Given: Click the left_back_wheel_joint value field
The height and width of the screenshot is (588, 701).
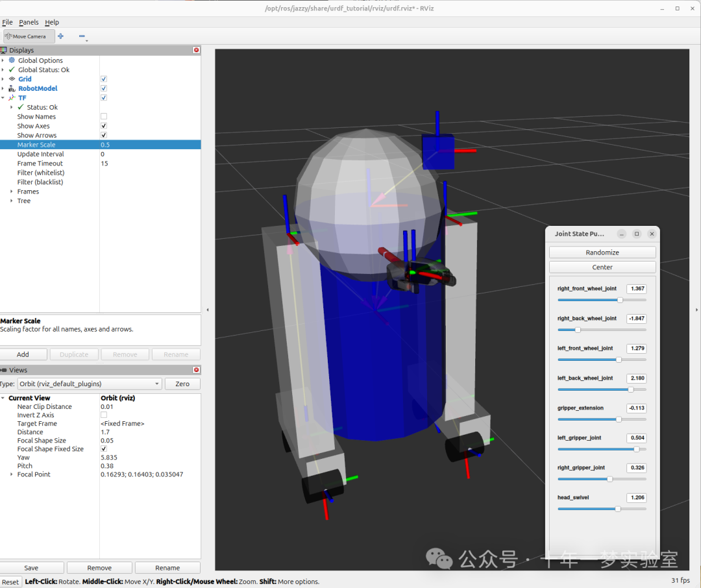Looking at the screenshot, I should click(x=637, y=378).
